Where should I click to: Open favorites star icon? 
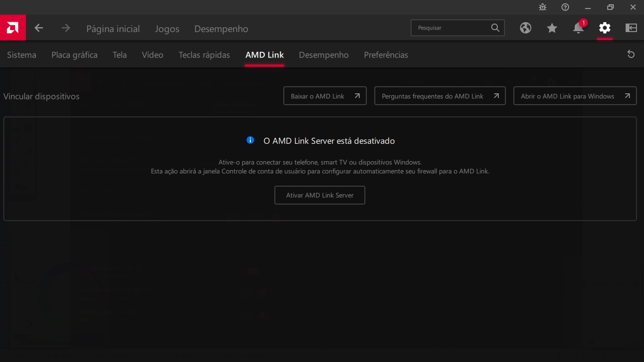[x=552, y=28]
